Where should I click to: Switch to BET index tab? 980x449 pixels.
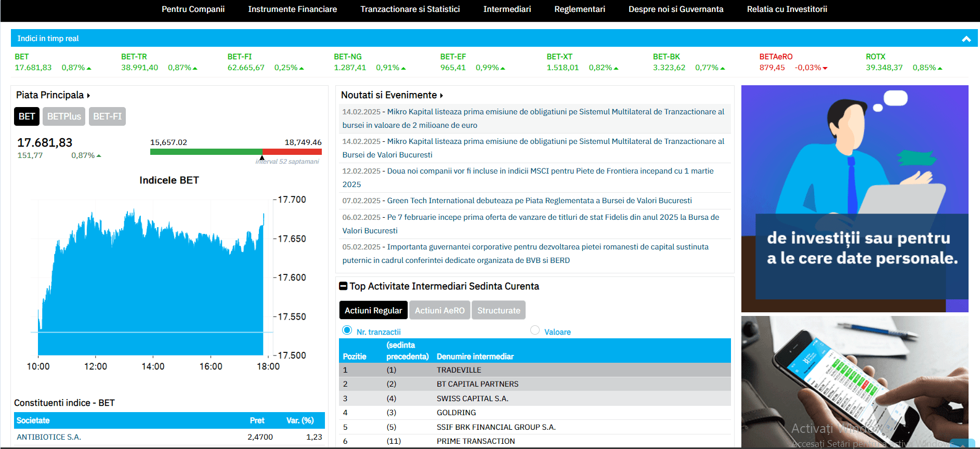click(x=27, y=116)
